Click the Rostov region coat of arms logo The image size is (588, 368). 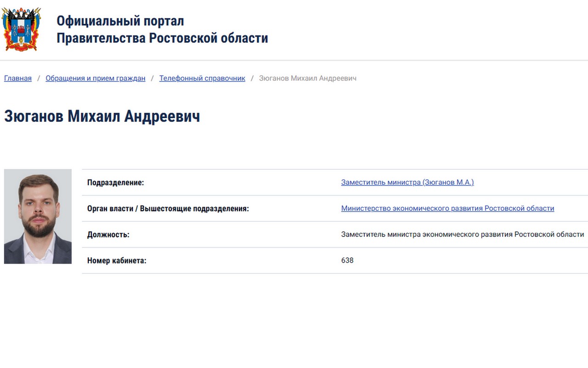pyautogui.click(x=21, y=29)
